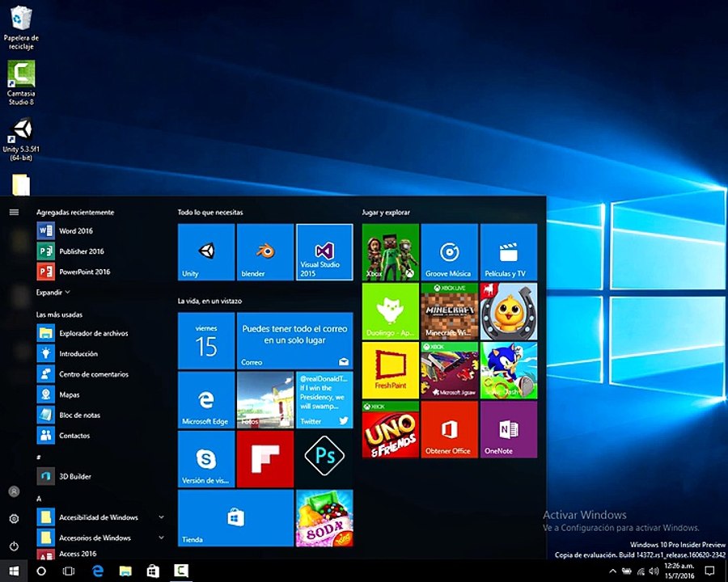Expand the Accesibilidad de Windows folder
The width and height of the screenshot is (728, 582).
tap(161, 517)
